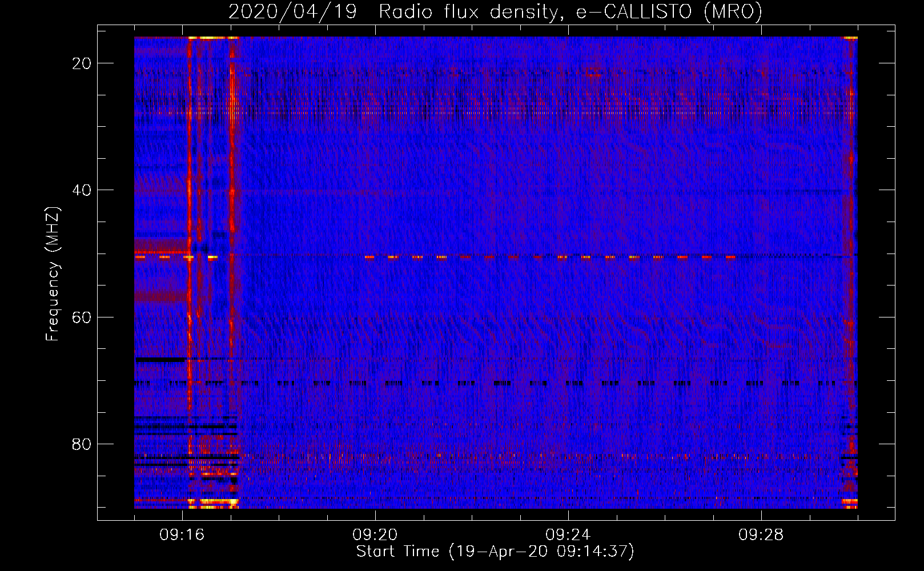Click the '80' frequency tick label
The height and width of the screenshot is (571, 924).
pos(82,444)
